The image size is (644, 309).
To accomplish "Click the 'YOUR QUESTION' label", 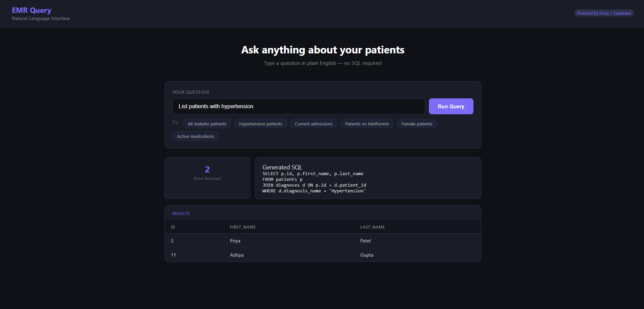I will pyautogui.click(x=190, y=92).
